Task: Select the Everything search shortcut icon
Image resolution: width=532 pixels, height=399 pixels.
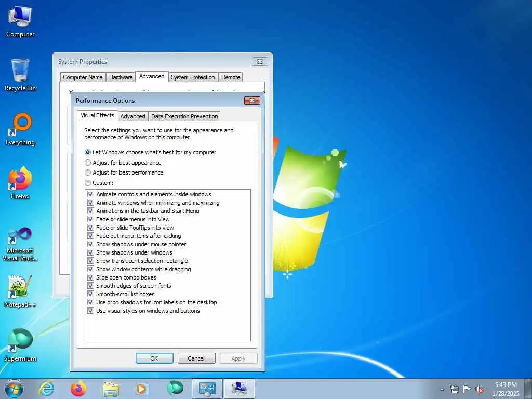Action: point(20,129)
